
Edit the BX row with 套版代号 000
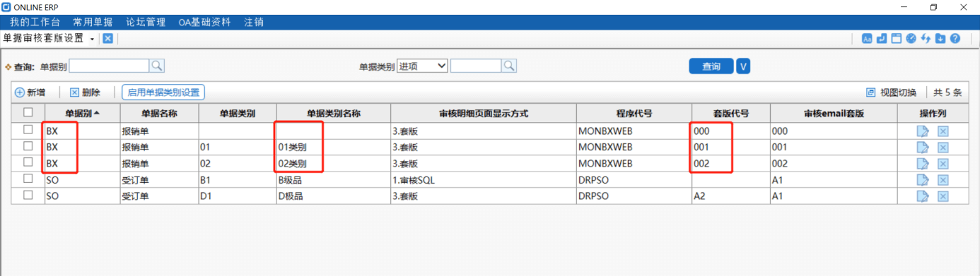pos(922,131)
